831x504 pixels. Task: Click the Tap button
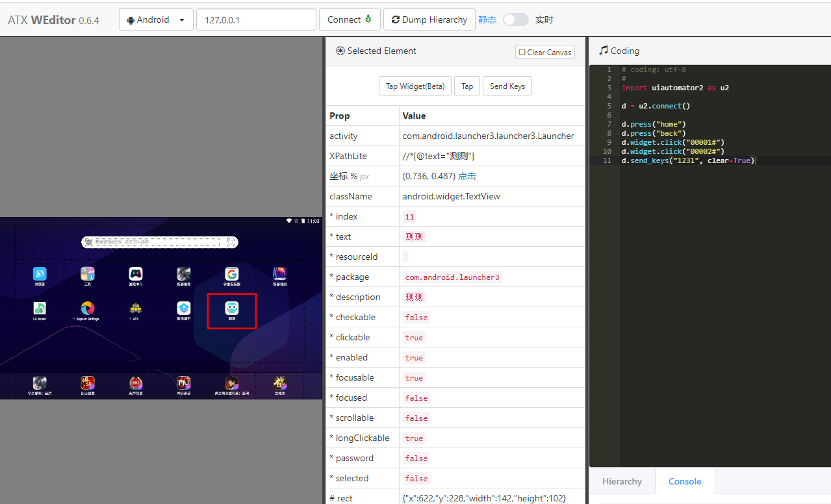pos(467,86)
